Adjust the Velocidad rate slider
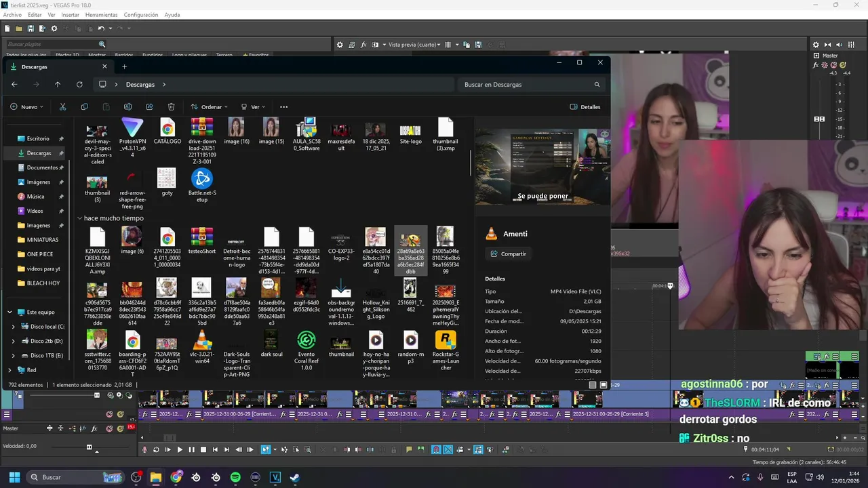Screen dimensions: 868x488 89,447
